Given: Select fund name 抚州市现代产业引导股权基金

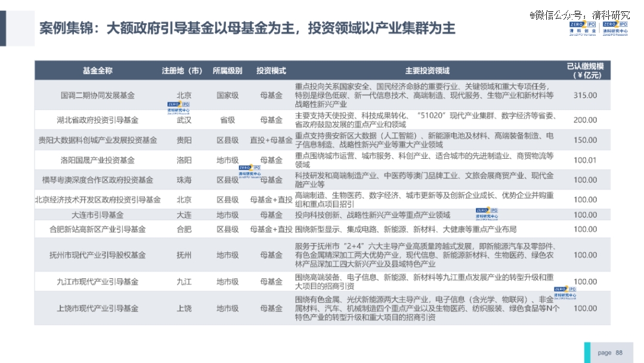Looking at the screenshot, I should click(97, 256).
